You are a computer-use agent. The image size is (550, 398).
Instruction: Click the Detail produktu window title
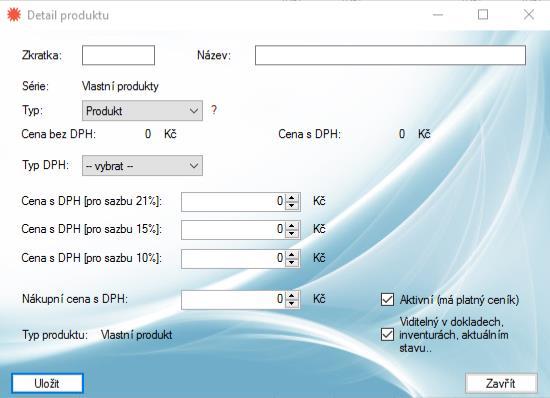point(68,15)
